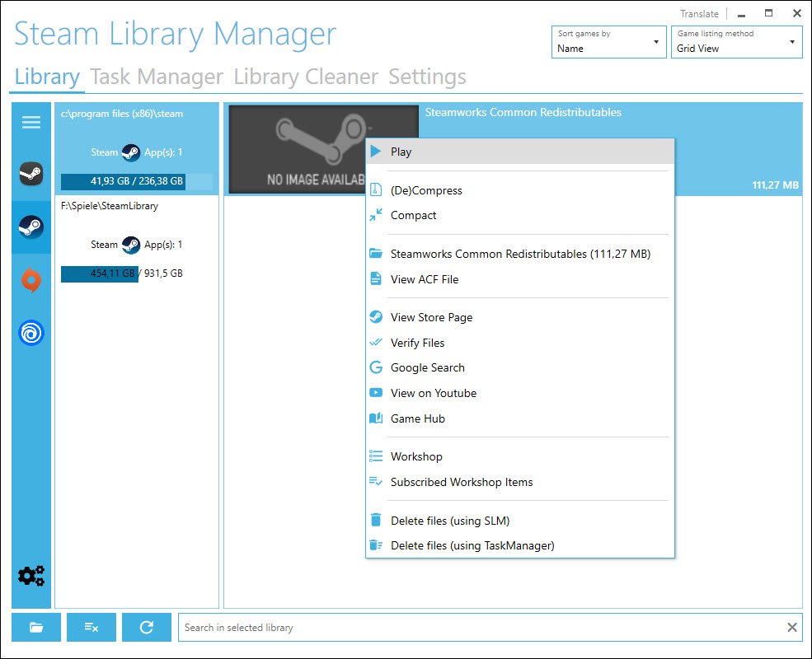Click the 111,27 MB size label
Image resolution: width=812 pixels, height=659 pixels.
pyautogui.click(x=775, y=185)
